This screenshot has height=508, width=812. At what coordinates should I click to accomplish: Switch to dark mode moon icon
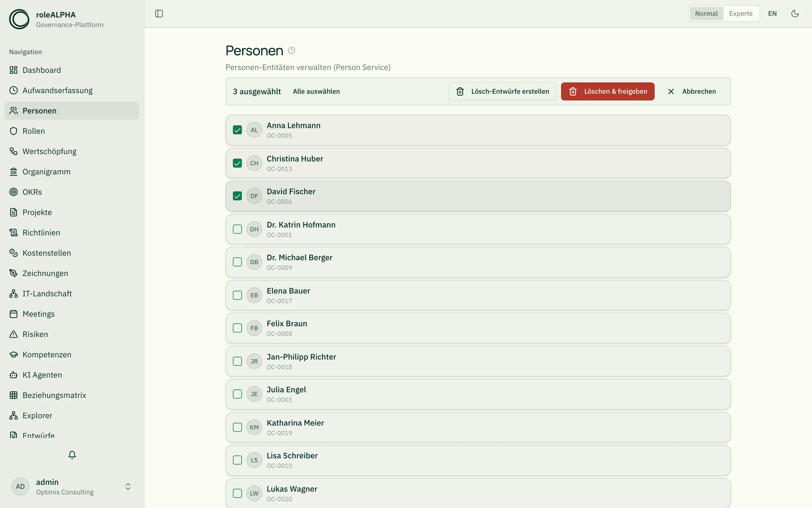pyautogui.click(x=795, y=14)
